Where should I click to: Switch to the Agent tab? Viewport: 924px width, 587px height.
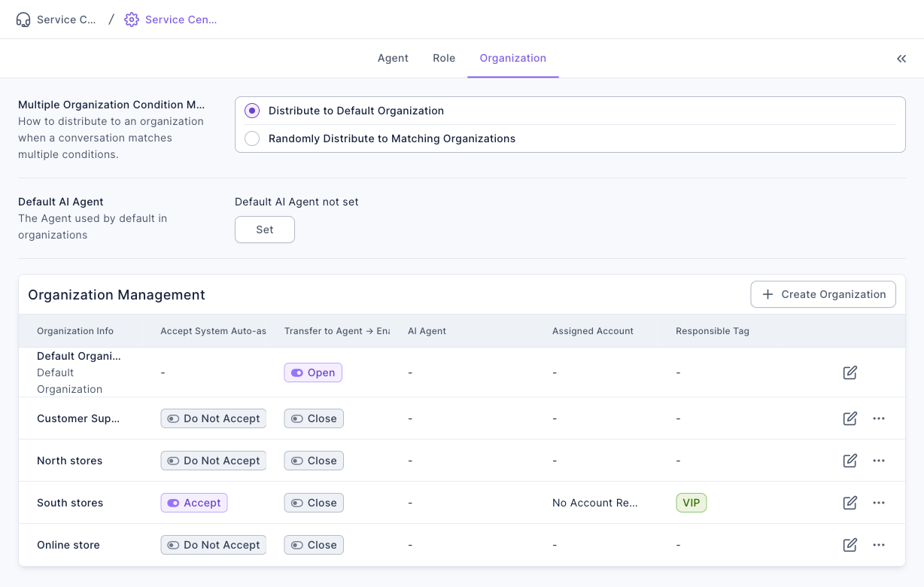[x=393, y=58]
